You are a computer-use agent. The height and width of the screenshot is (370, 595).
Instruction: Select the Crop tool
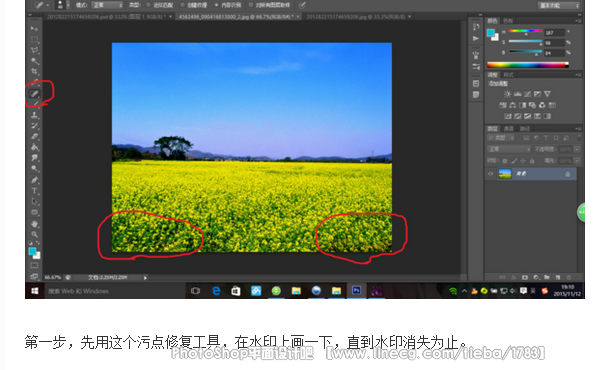tap(34, 71)
